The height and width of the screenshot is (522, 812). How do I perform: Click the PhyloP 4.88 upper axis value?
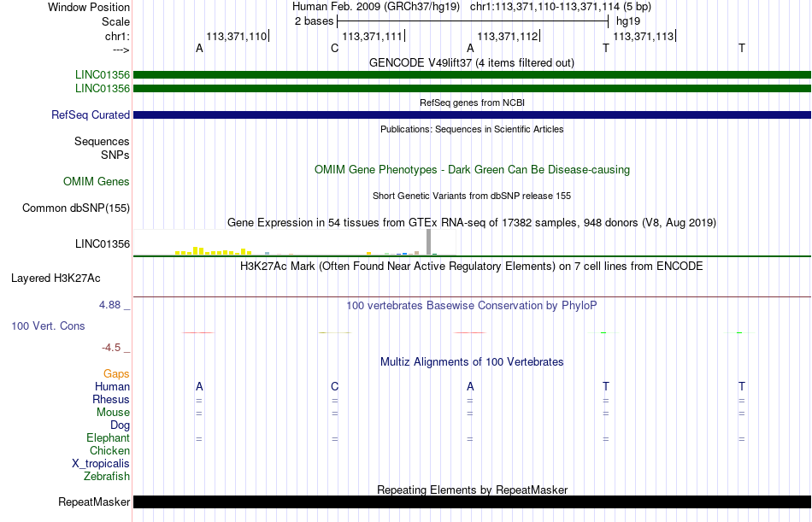point(109,305)
